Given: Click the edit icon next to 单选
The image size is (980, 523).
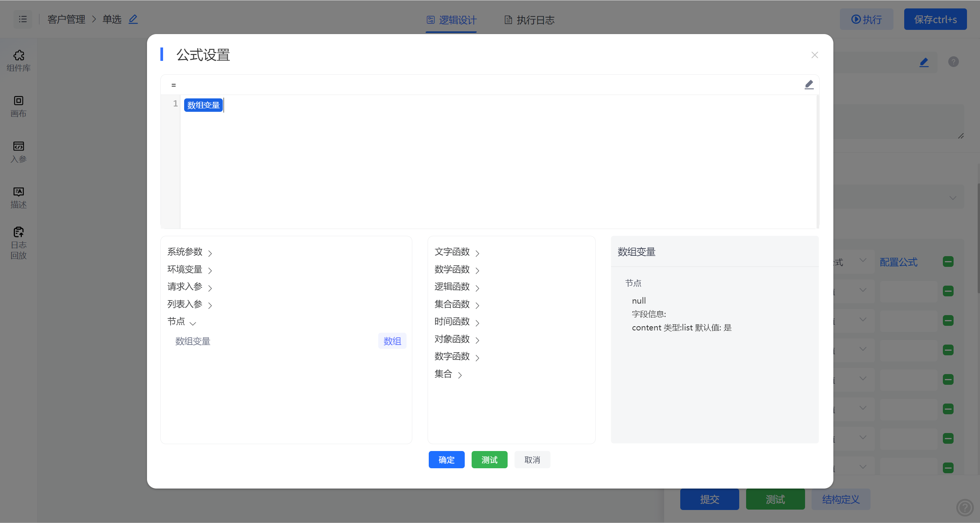Looking at the screenshot, I should point(133,19).
